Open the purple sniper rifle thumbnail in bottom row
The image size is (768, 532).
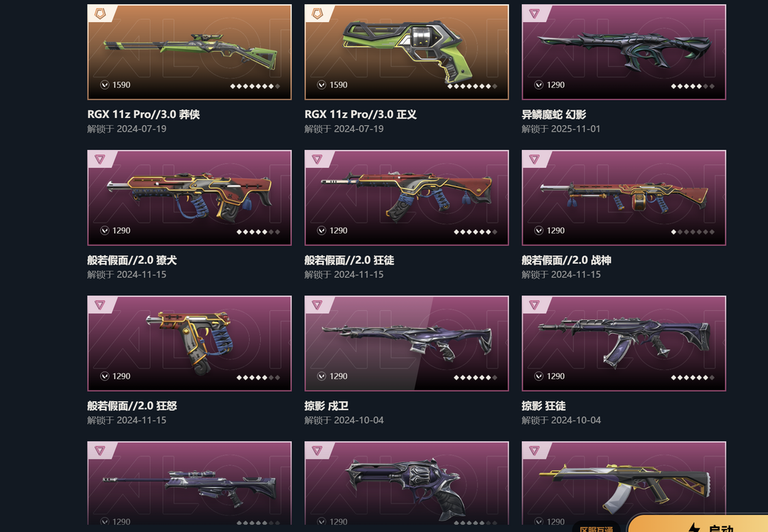click(x=190, y=483)
